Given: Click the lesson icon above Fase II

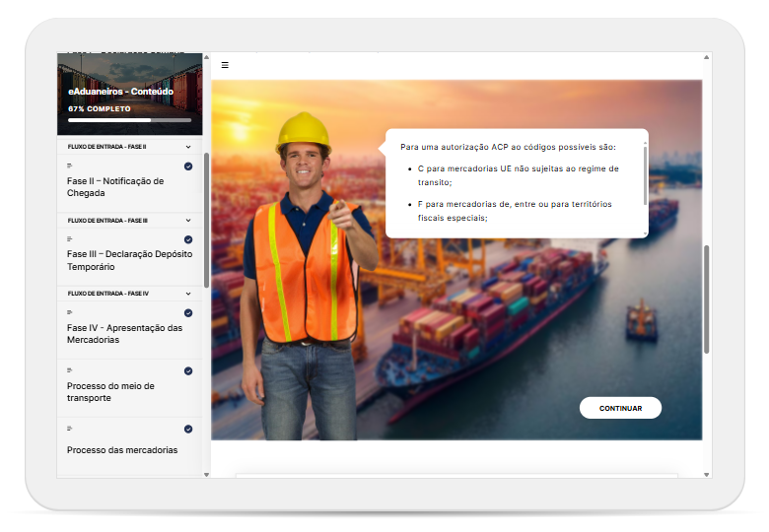Looking at the screenshot, I should [x=70, y=166].
